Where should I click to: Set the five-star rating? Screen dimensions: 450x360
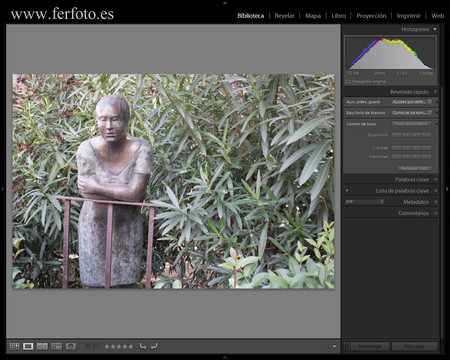131,347
